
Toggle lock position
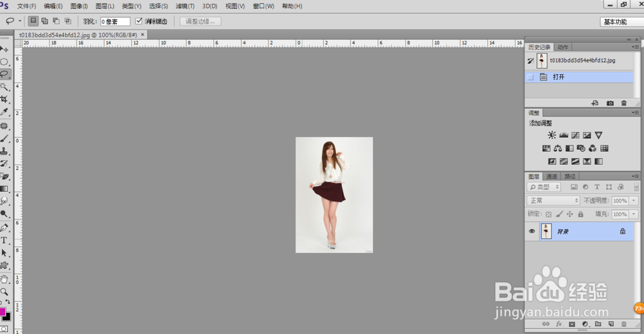point(570,214)
